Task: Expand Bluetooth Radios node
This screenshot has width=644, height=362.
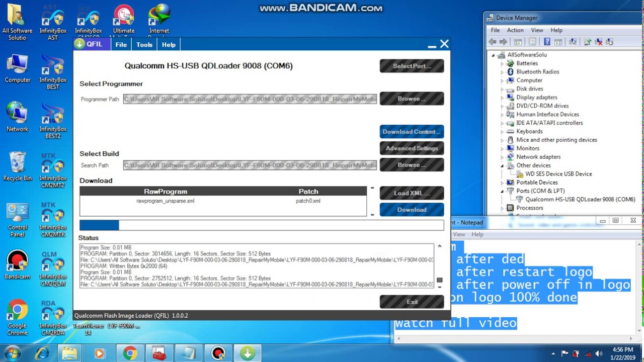Action: 502,72
